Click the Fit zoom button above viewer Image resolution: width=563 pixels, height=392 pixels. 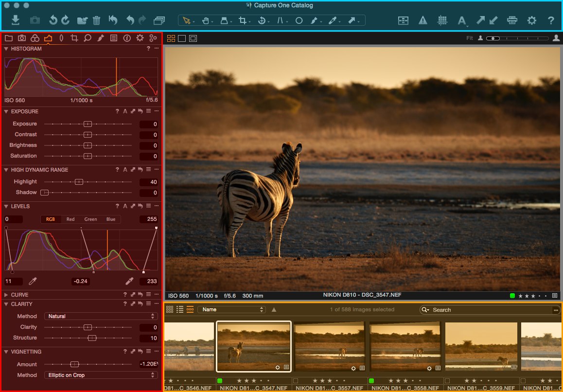point(469,38)
